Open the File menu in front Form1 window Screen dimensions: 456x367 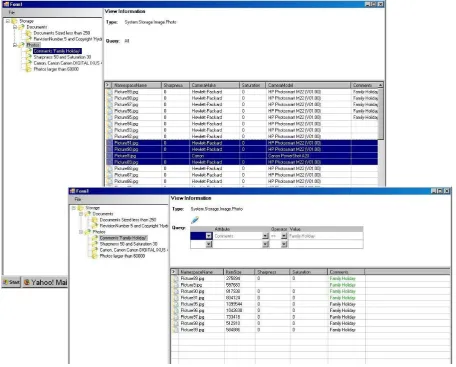tap(78, 199)
